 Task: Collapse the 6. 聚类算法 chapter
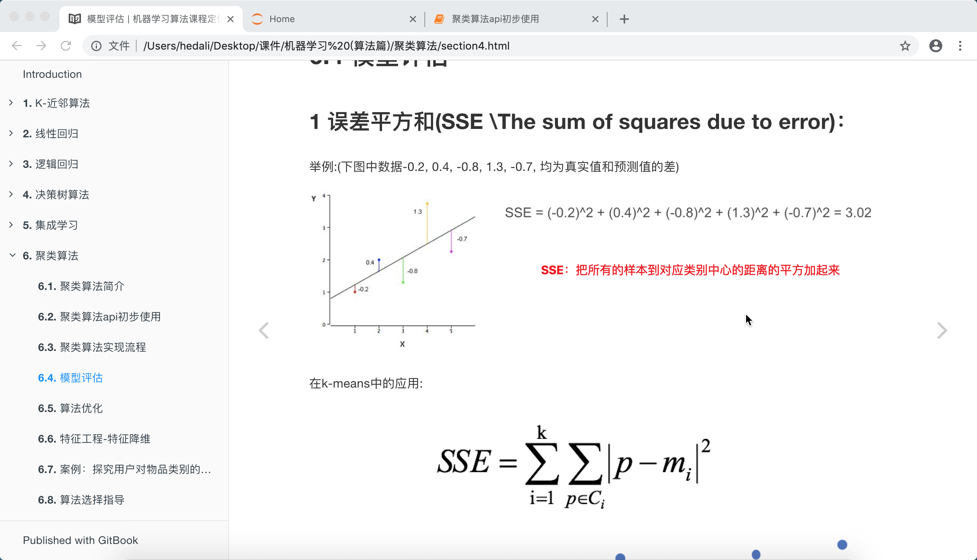click(12, 255)
